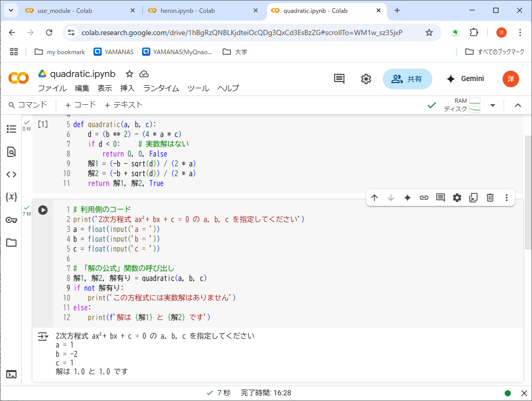Open the Chrome apps grid shortcut
This screenshot has width=532, height=401.
[14, 52]
